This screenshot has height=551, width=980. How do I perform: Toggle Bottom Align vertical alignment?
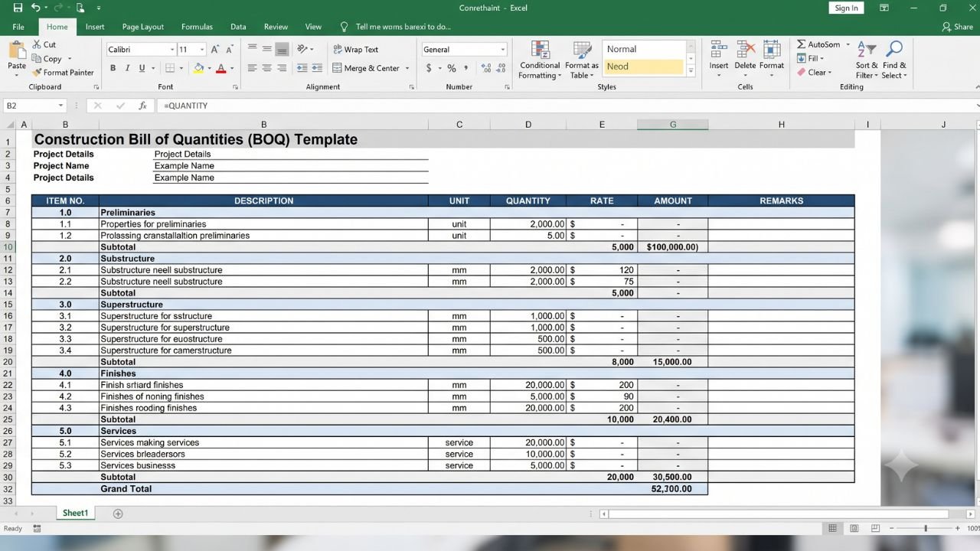pos(282,49)
